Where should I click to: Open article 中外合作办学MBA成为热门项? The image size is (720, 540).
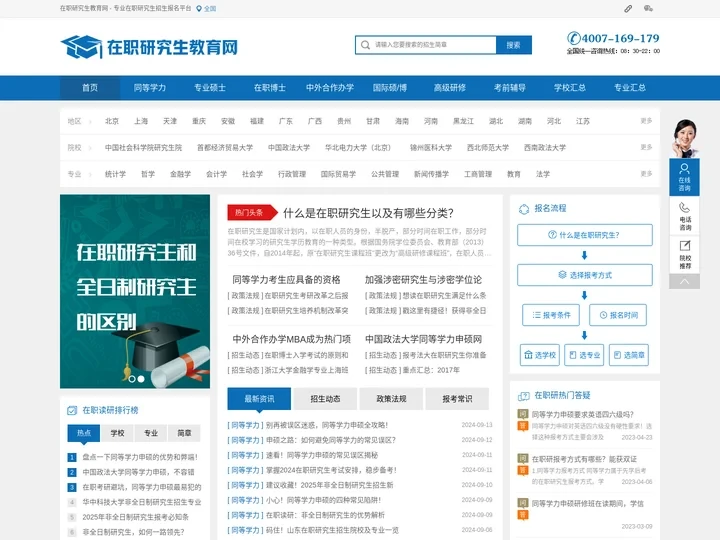(292, 339)
